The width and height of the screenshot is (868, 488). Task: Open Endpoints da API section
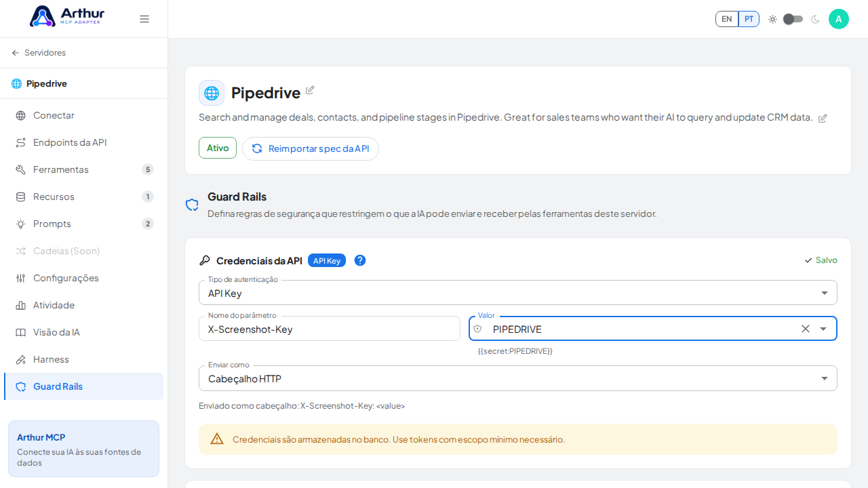[83, 142]
